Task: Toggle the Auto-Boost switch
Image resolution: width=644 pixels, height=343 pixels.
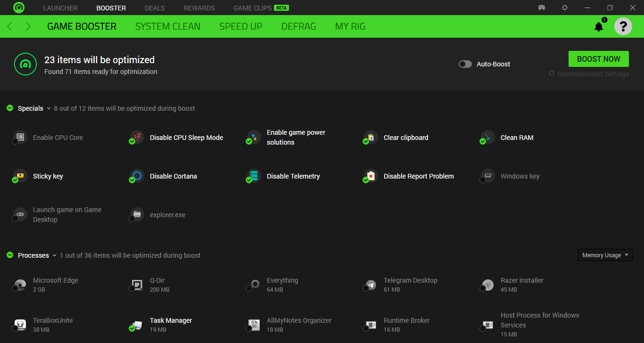Action: [x=465, y=64]
